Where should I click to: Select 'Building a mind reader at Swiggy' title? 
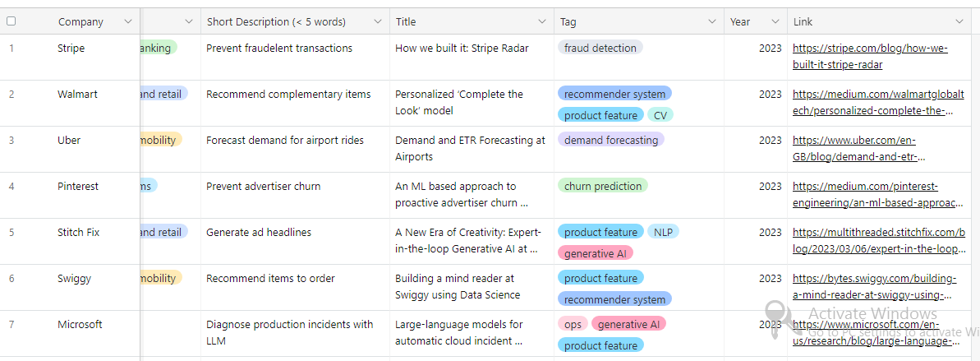pos(472,287)
